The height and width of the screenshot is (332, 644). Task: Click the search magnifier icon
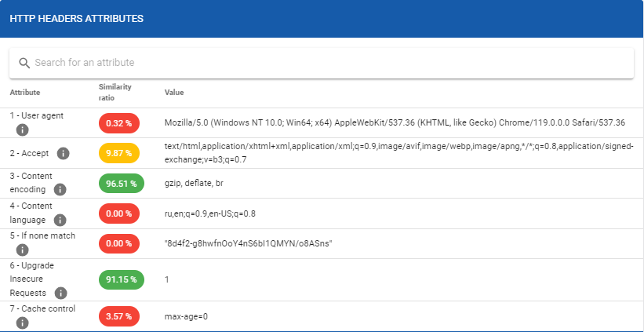[x=24, y=63]
